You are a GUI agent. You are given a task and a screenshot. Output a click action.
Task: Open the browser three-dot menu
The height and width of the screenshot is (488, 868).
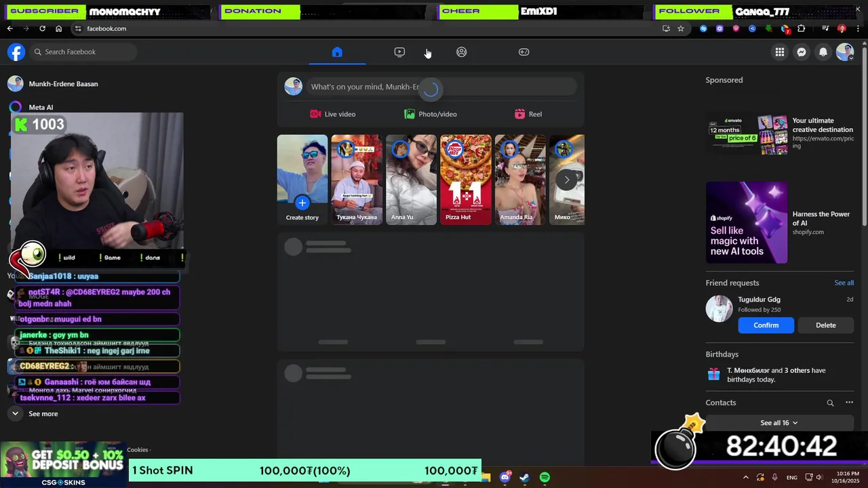click(858, 28)
